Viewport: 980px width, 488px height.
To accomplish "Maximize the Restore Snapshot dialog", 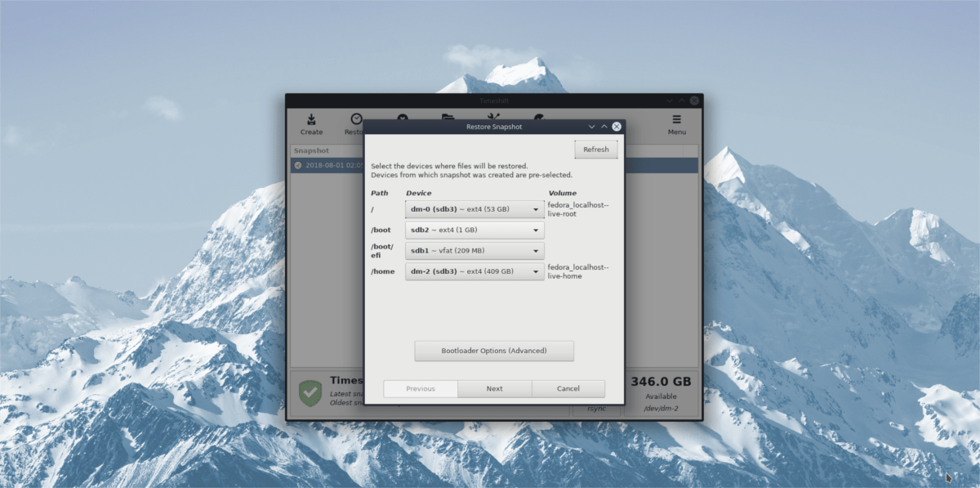I will (x=604, y=127).
